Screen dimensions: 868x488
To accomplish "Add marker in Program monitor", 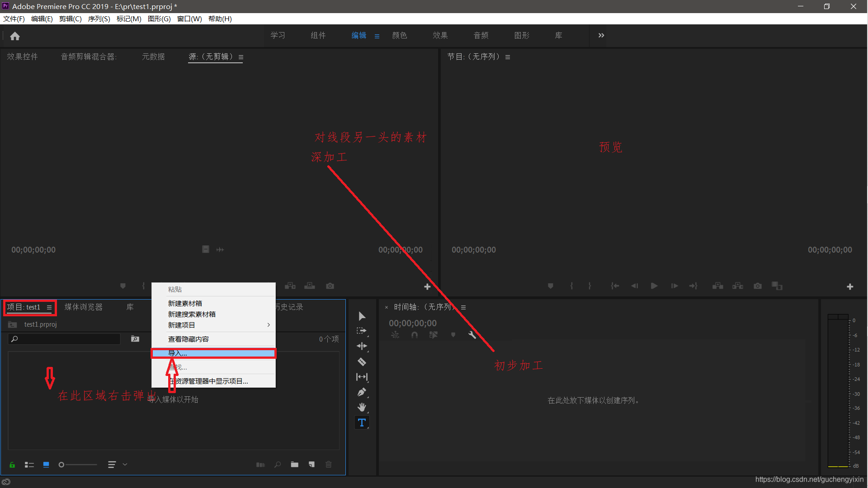I will pos(550,286).
